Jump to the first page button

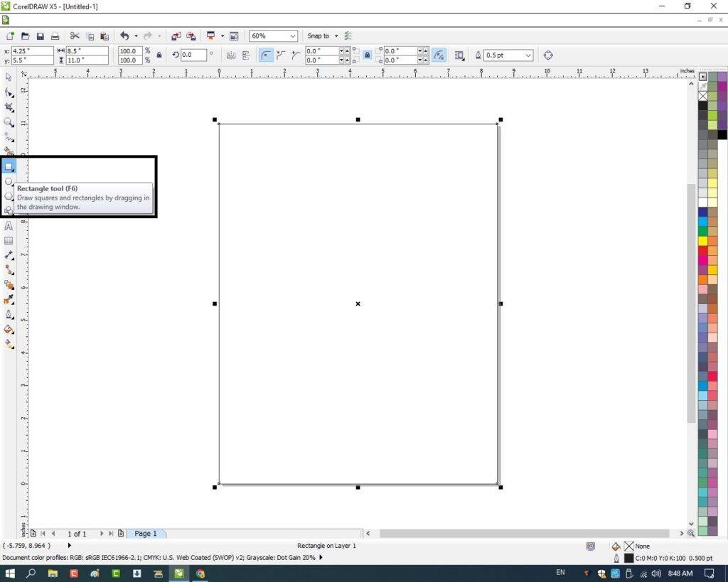click(43, 533)
